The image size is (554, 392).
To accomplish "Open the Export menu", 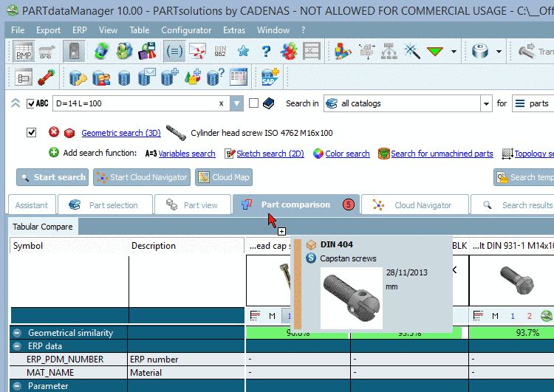I will [49, 30].
